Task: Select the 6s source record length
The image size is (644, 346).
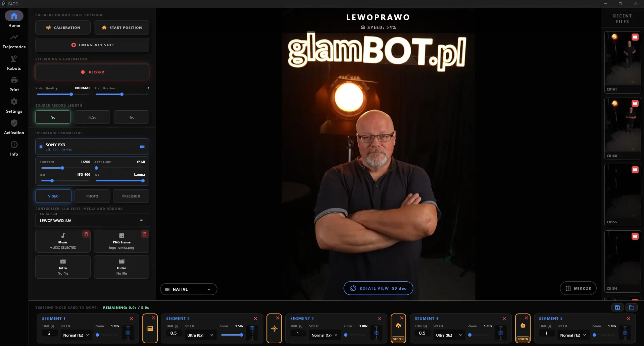Action: (x=132, y=117)
